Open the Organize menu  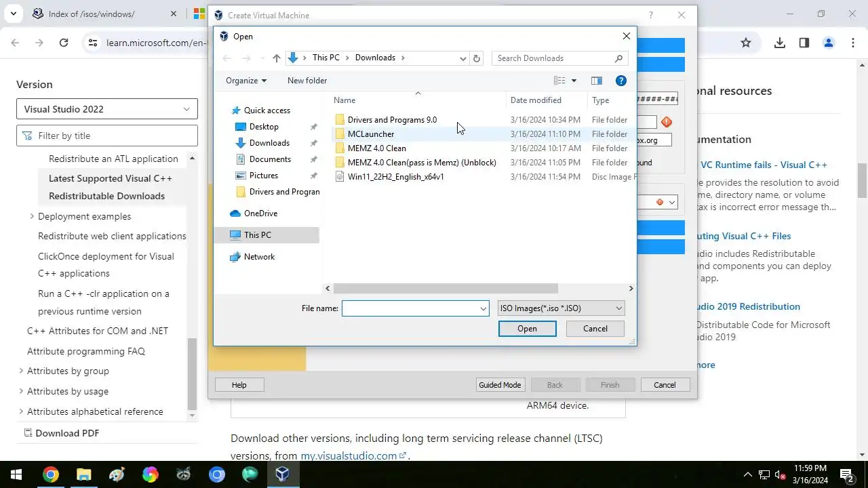click(246, 81)
